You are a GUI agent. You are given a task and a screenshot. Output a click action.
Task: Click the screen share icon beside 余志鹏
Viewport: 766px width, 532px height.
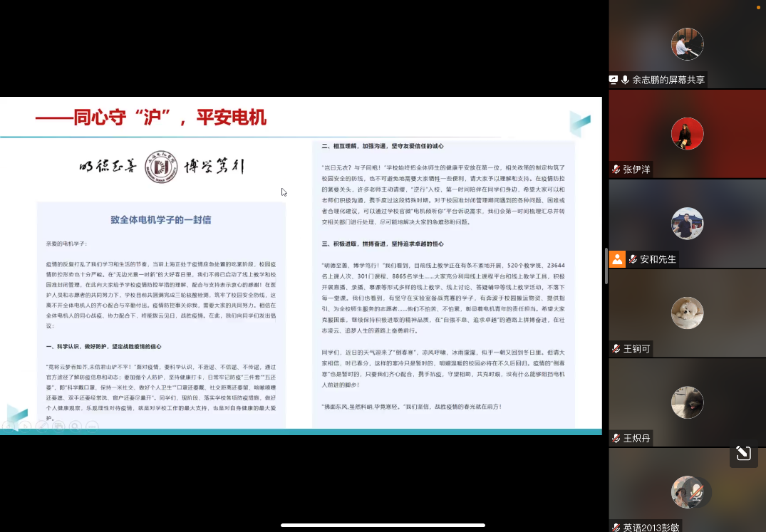(x=614, y=80)
